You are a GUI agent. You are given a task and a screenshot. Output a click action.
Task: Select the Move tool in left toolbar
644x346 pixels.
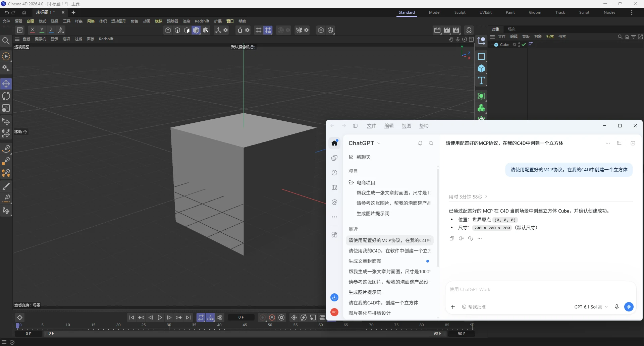[x=6, y=84]
